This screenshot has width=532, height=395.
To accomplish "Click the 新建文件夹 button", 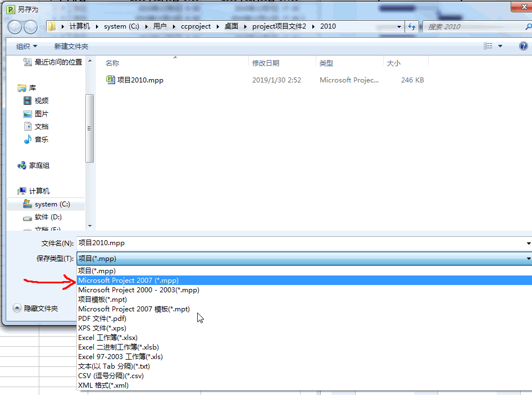I will 71,47.
